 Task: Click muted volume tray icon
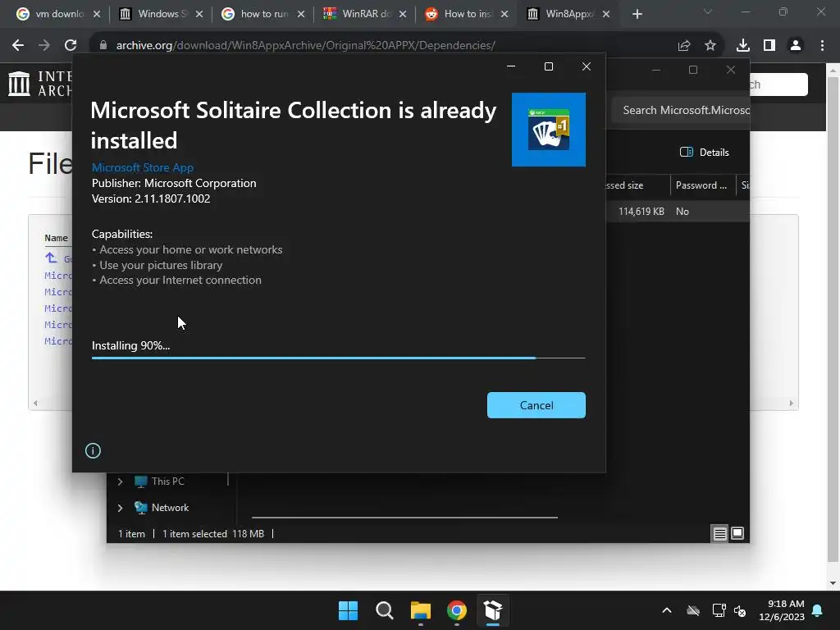tap(741, 610)
